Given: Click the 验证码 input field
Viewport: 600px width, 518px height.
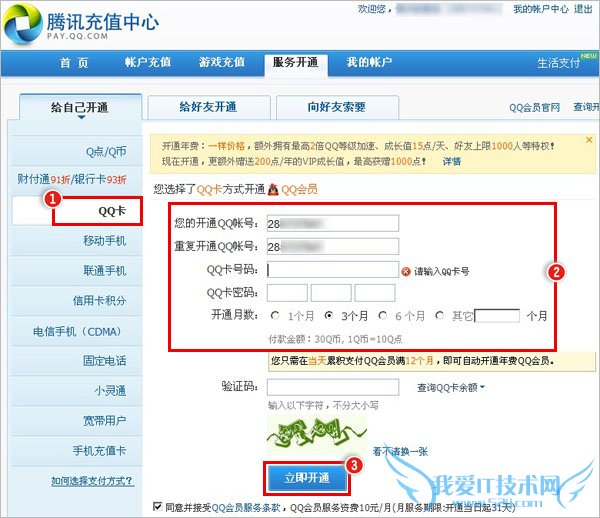Looking at the screenshot, I should click(x=333, y=387).
